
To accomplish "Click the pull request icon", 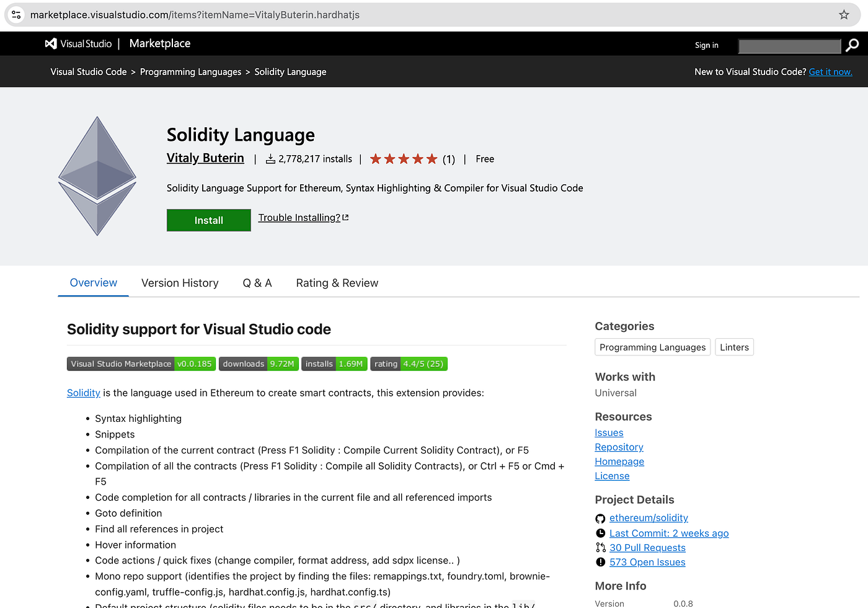I will point(600,548).
